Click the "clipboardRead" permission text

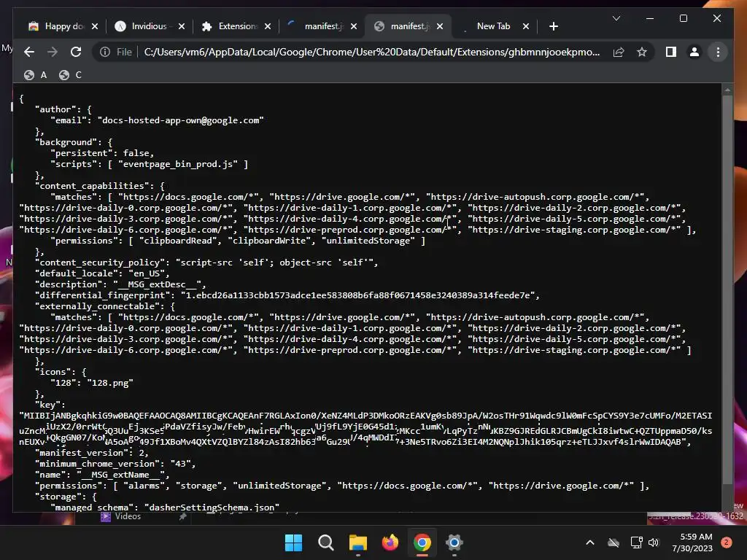point(178,241)
